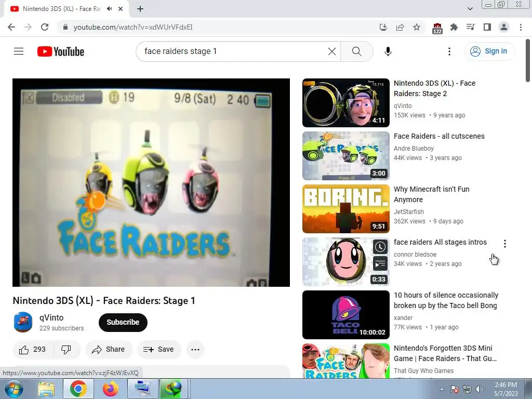Image resolution: width=532 pixels, height=399 pixels.
Task: Bookmark this page with the star
Action: [417, 27]
